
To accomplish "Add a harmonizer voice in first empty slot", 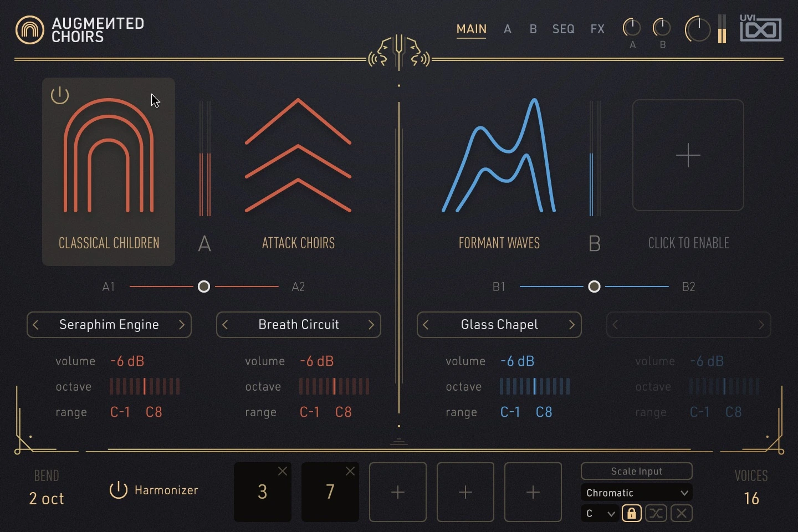I will pyautogui.click(x=398, y=492).
